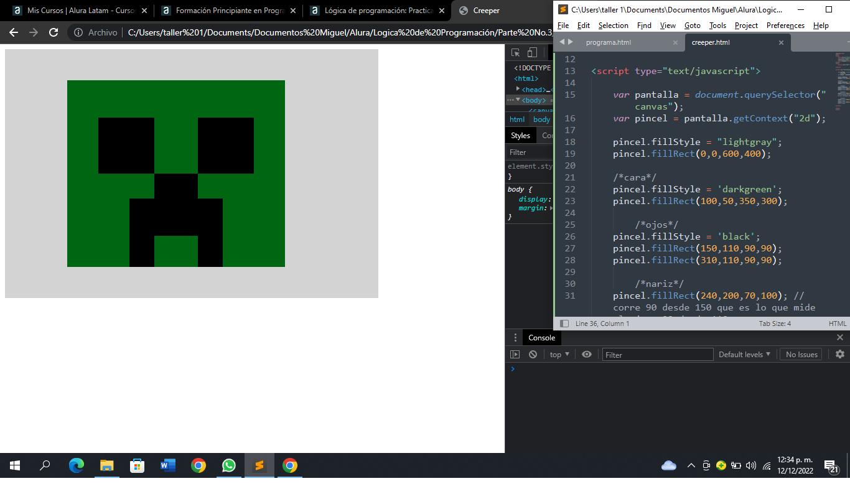Open Word from the taskbar
The width and height of the screenshot is (850, 504).
167,465
